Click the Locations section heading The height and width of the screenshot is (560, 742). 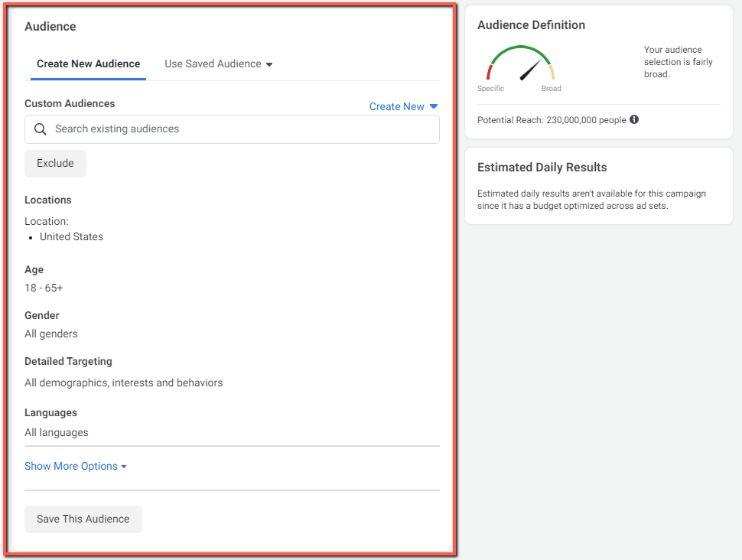(x=47, y=200)
